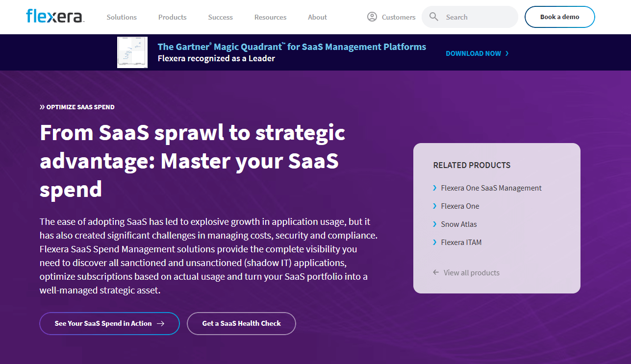Type in the Search field

(x=476, y=17)
